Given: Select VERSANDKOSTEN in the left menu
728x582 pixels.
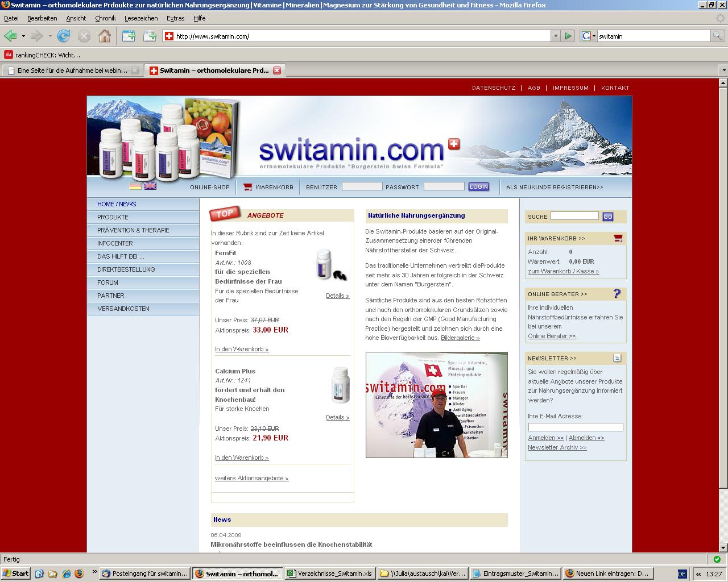Looking at the screenshot, I should pyautogui.click(x=143, y=309).
